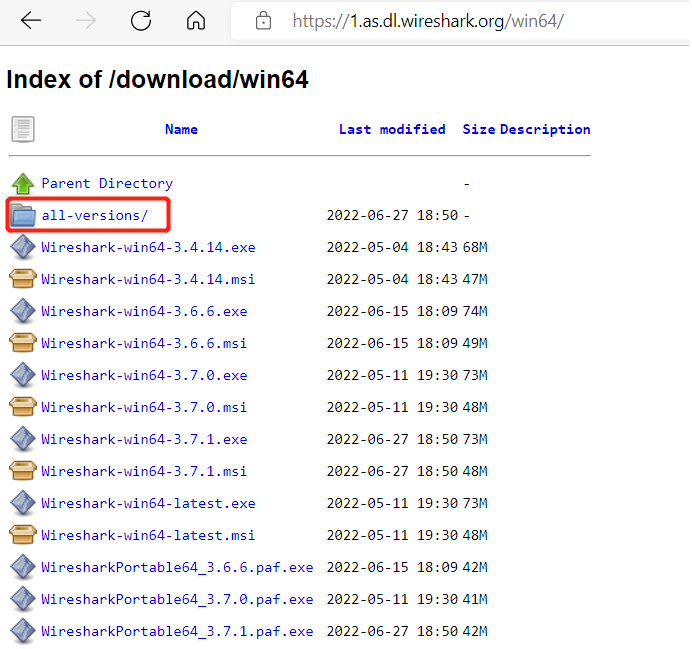692x649 pixels.
Task: Download Wireshark-win64-3.7.0.exe
Action: pyautogui.click(x=144, y=375)
